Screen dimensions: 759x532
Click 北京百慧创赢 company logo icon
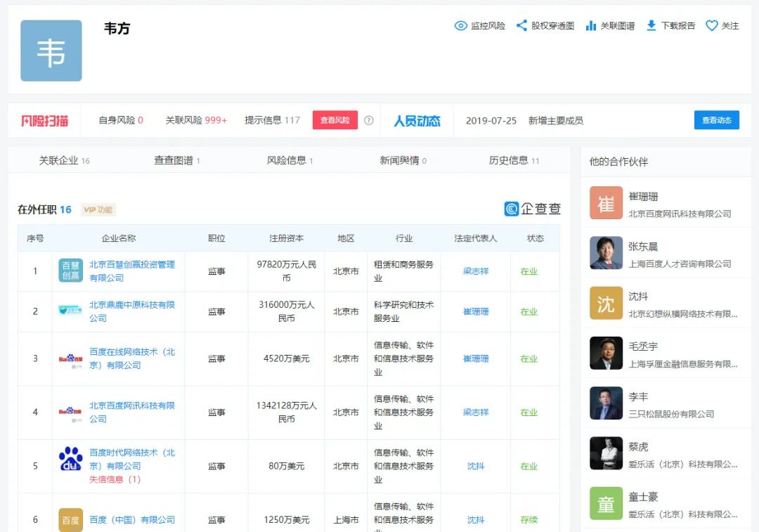coord(70,271)
